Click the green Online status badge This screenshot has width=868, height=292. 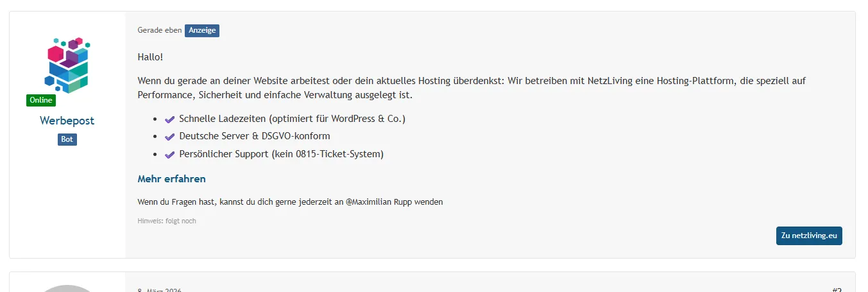(x=41, y=100)
